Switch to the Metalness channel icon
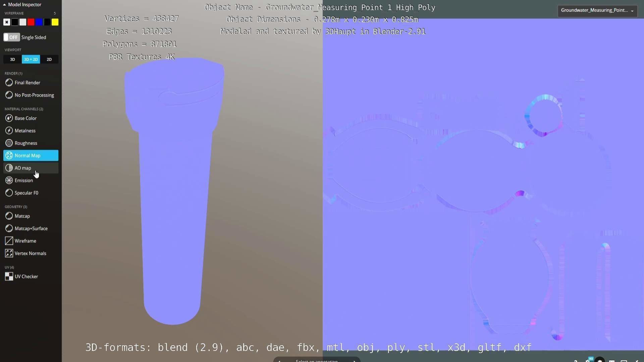The height and width of the screenshot is (362, 644). [9, 131]
